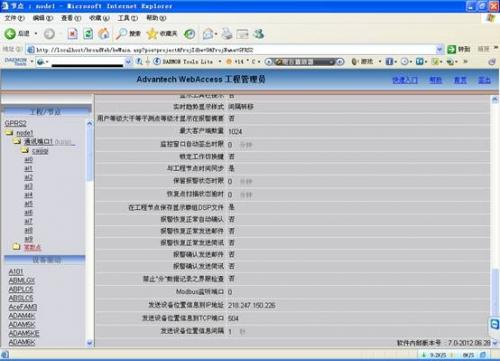Open the Back button history dropdown arrow

[36, 34]
